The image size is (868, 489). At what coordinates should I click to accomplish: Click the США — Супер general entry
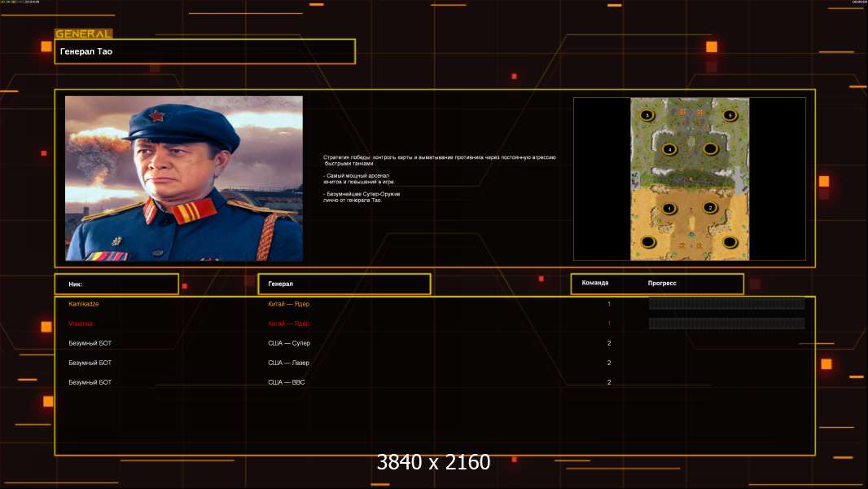click(x=289, y=343)
